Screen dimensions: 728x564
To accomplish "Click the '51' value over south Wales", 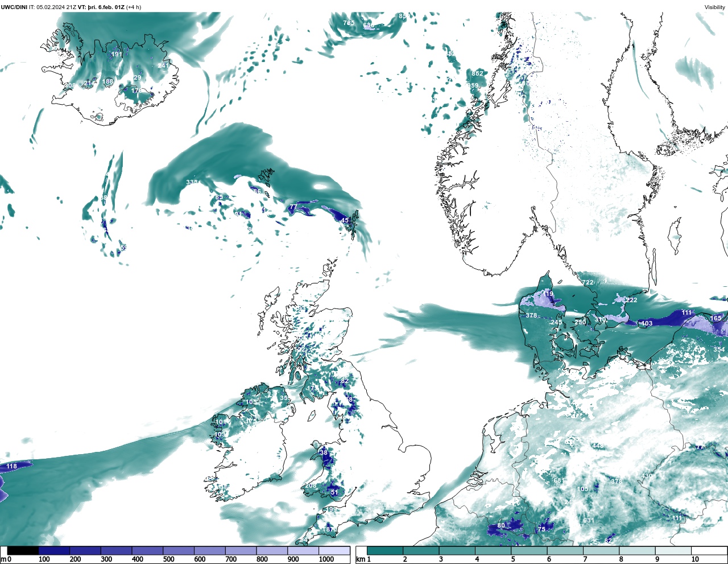I will [x=334, y=493].
